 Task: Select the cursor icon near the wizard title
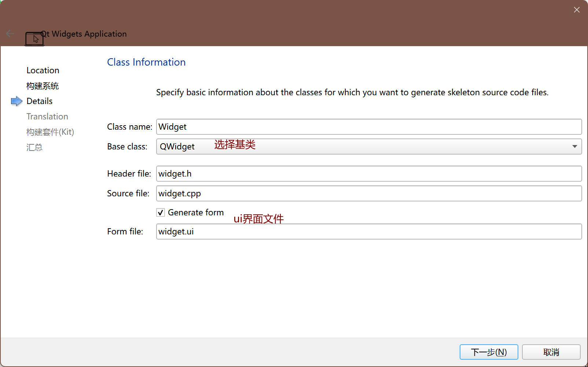coord(34,38)
